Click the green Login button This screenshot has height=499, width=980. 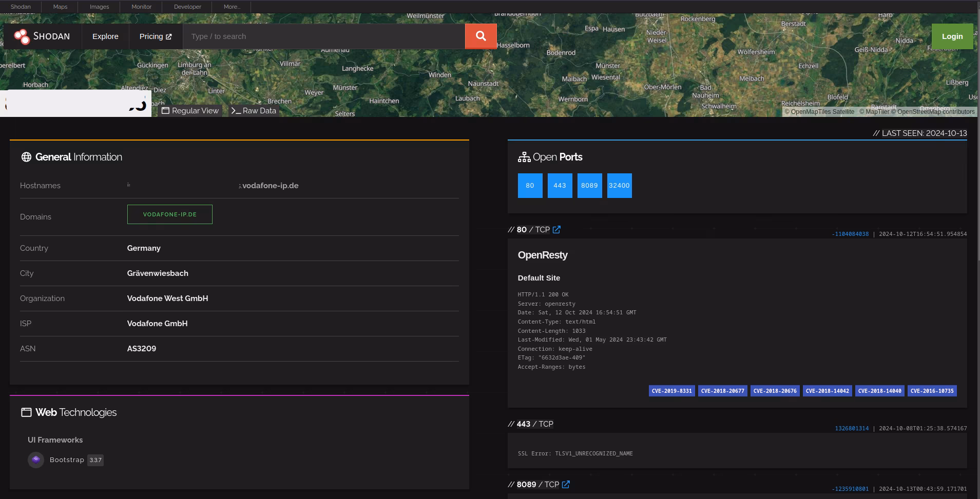click(952, 36)
